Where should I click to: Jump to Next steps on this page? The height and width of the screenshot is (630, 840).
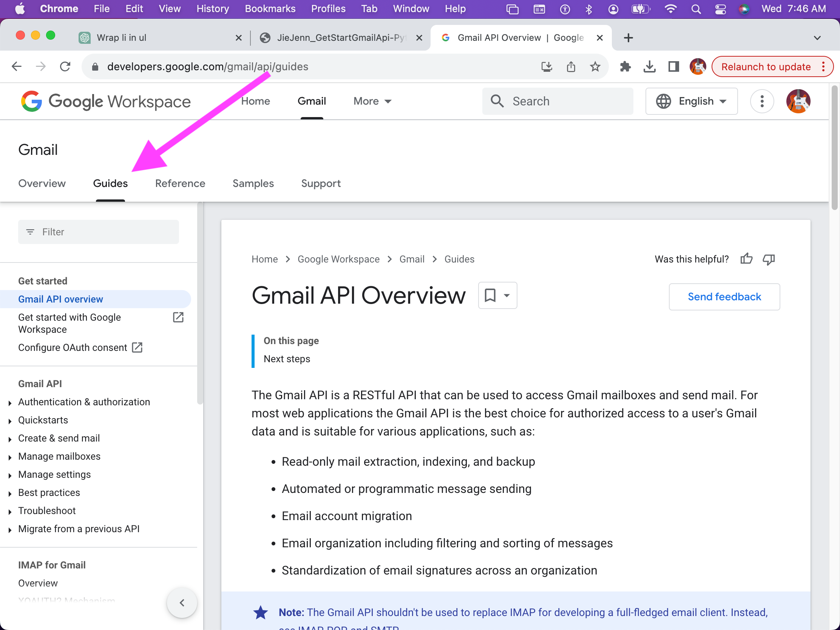[287, 359]
